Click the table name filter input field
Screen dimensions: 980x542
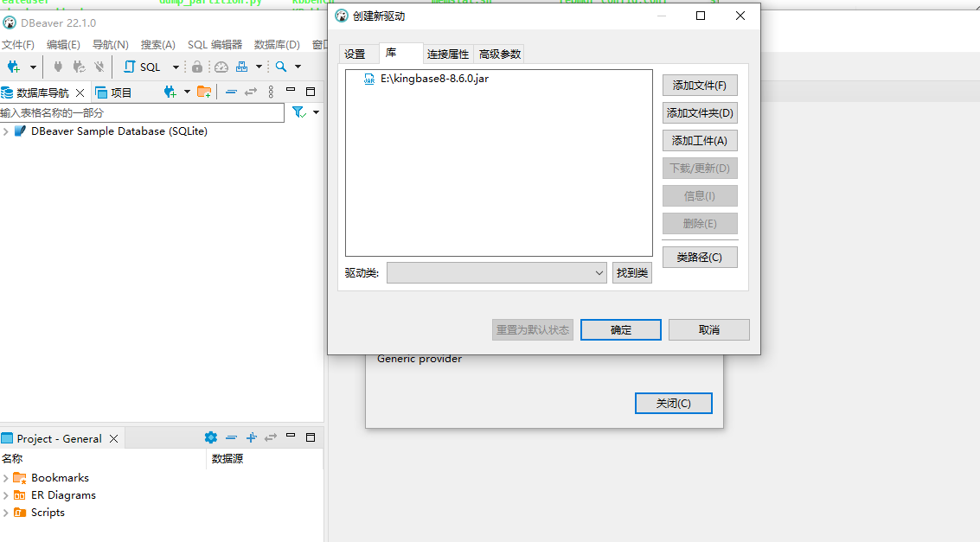pyautogui.click(x=142, y=112)
